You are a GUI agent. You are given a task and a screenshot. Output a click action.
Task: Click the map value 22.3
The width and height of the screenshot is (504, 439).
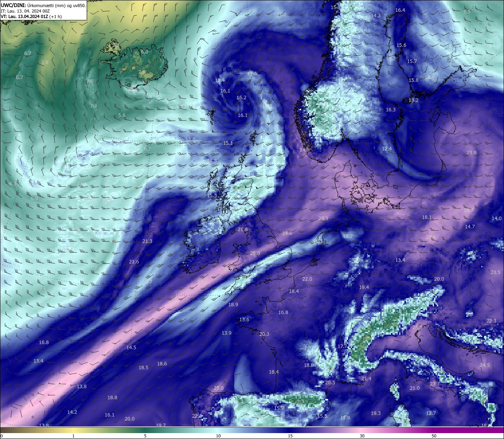click(491, 321)
